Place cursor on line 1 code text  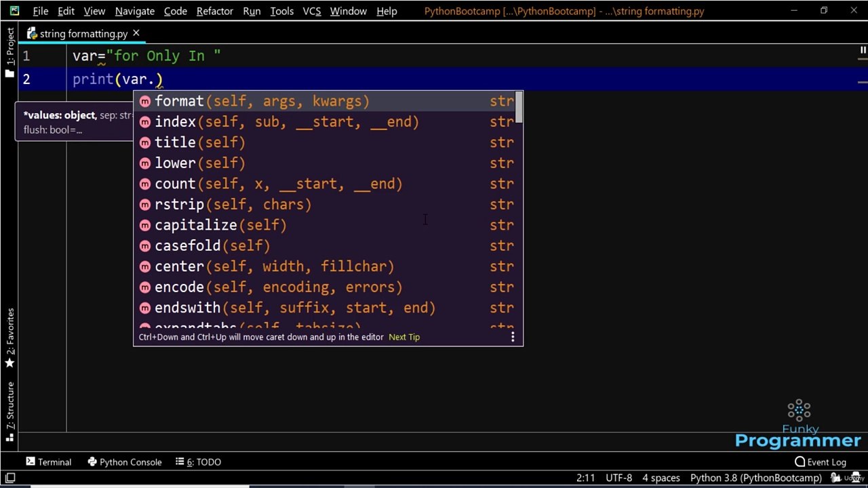146,56
